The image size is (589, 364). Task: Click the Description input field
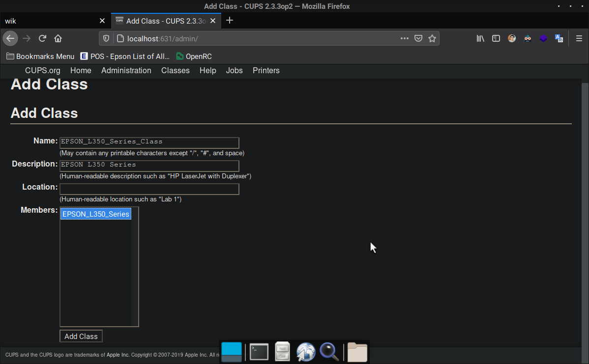[x=149, y=166]
